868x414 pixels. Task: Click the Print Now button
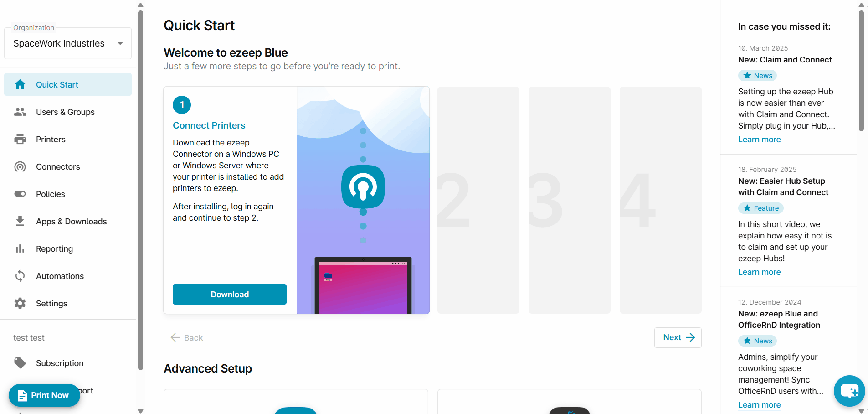(44, 395)
